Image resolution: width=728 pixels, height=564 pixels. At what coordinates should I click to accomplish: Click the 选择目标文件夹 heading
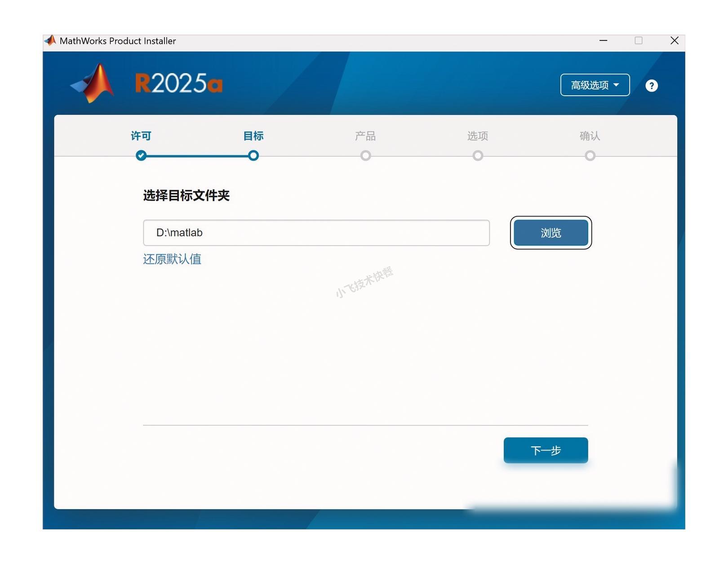click(x=186, y=195)
